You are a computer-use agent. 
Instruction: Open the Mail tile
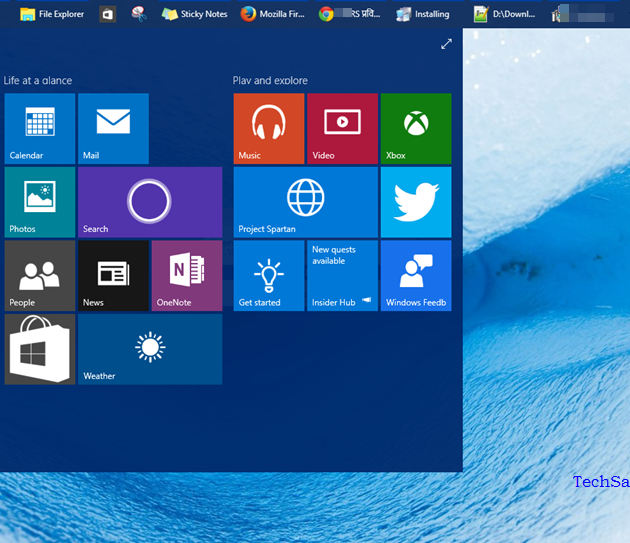[113, 129]
